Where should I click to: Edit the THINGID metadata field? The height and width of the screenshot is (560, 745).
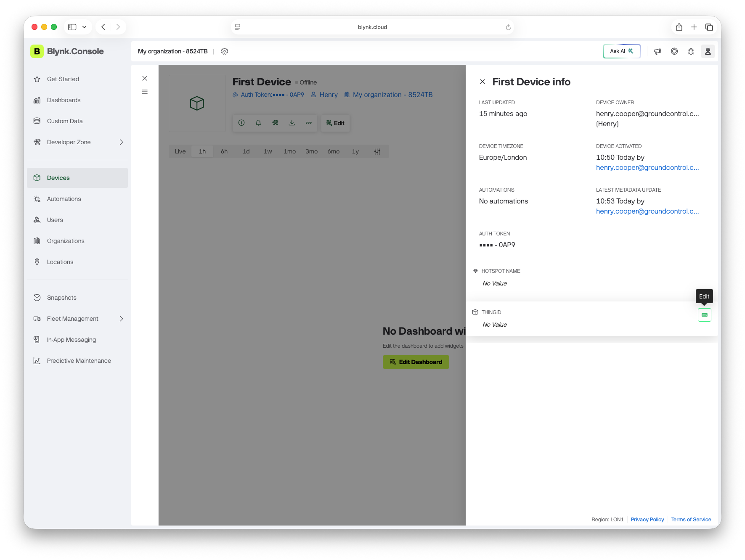(705, 315)
